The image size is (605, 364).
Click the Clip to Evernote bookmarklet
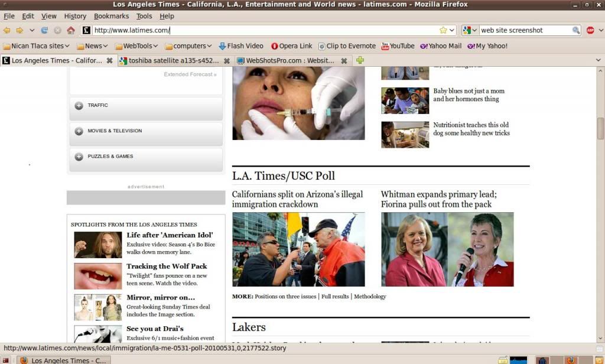(347, 46)
